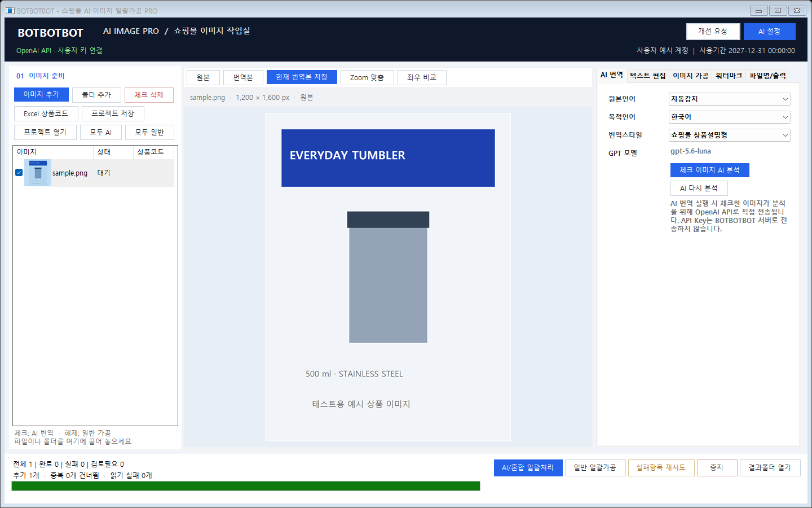Viewport: 812px width, 508px height.
Task: Sort by the 상태 column header
Action: click(x=113, y=152)
